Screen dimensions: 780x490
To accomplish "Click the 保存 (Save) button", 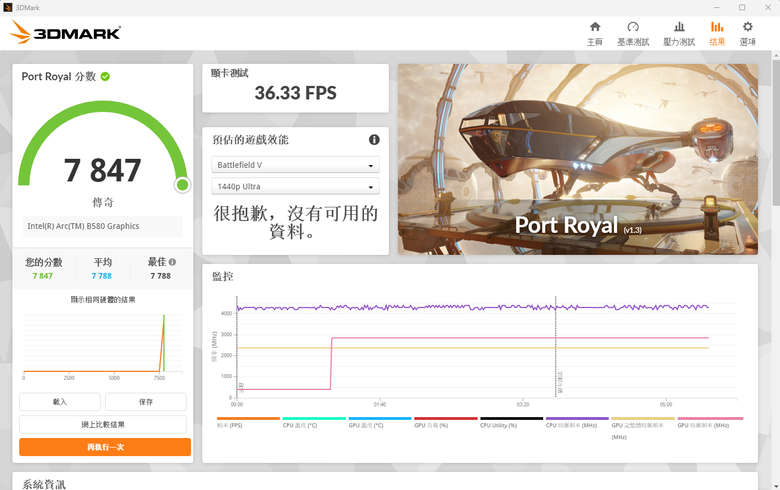I will tap(146, 401).
